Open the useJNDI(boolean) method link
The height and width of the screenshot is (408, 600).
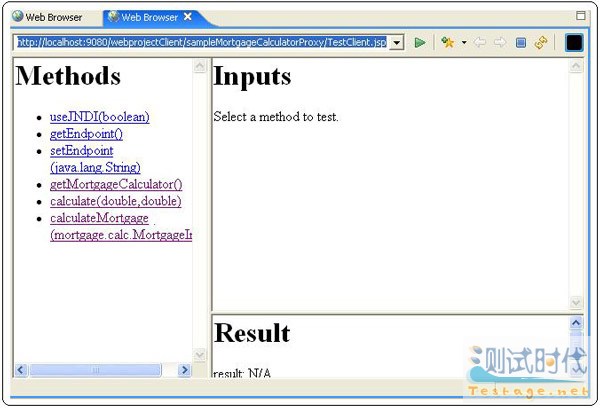click(x=99, y=117)
